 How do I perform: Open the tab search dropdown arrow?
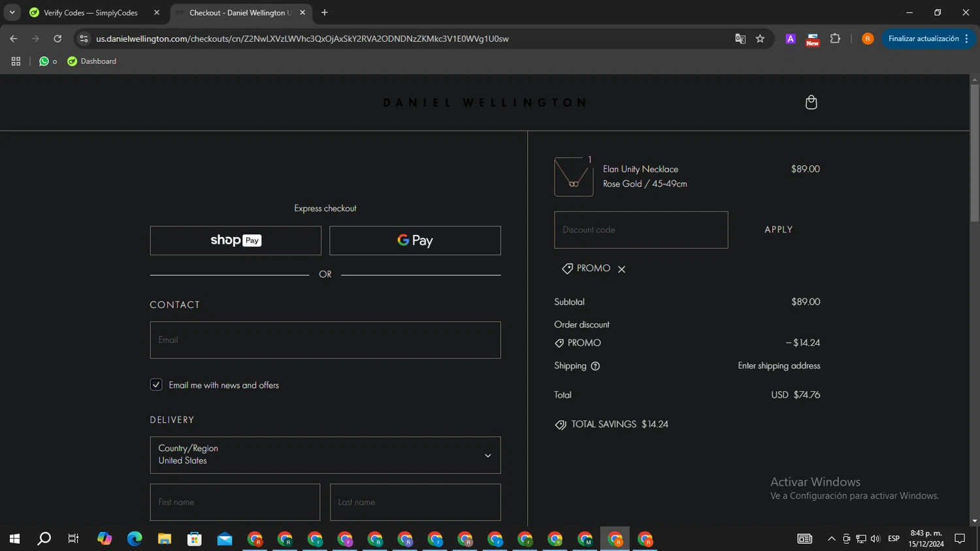(12, 12)
